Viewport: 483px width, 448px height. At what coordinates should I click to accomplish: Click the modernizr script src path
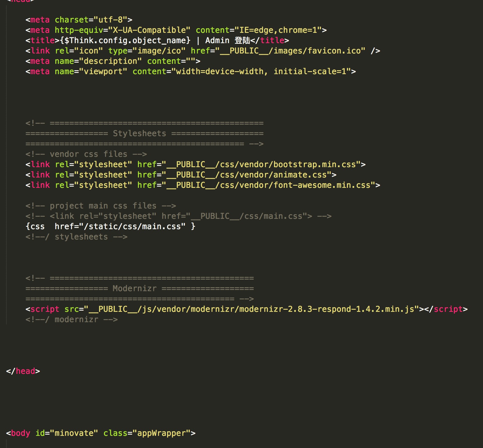(x=251, y=309)
